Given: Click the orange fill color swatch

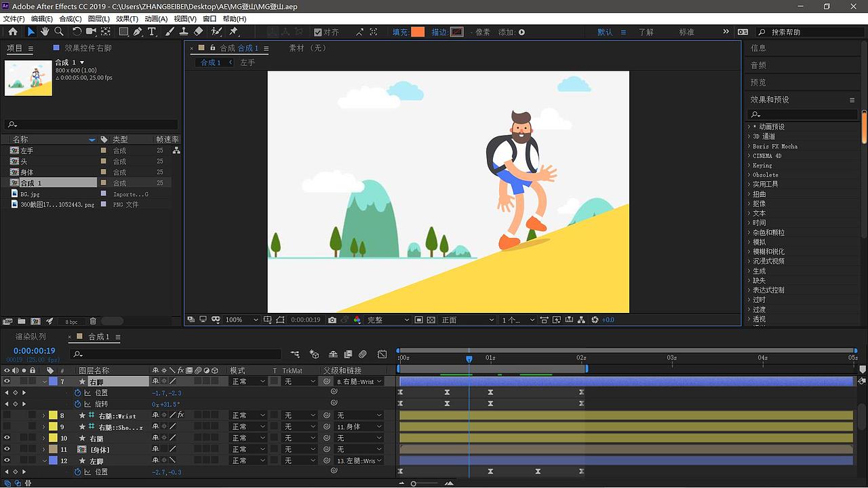Looking at the screenshot, I should (x=418, y=32).
